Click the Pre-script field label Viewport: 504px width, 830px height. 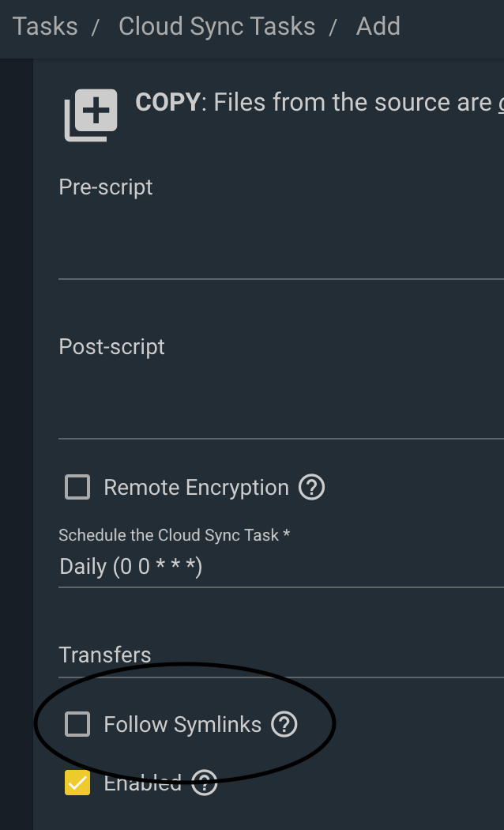(x=106, y=187)
